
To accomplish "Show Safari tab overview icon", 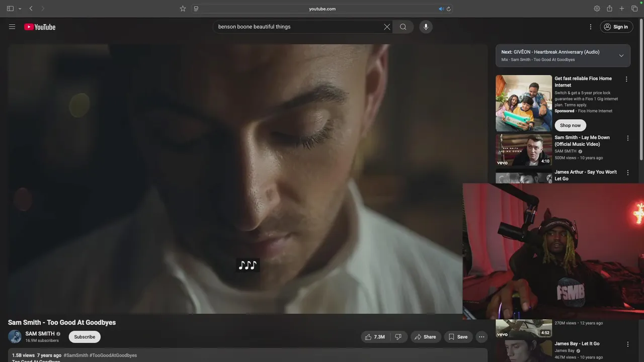I will pos(634,9).
